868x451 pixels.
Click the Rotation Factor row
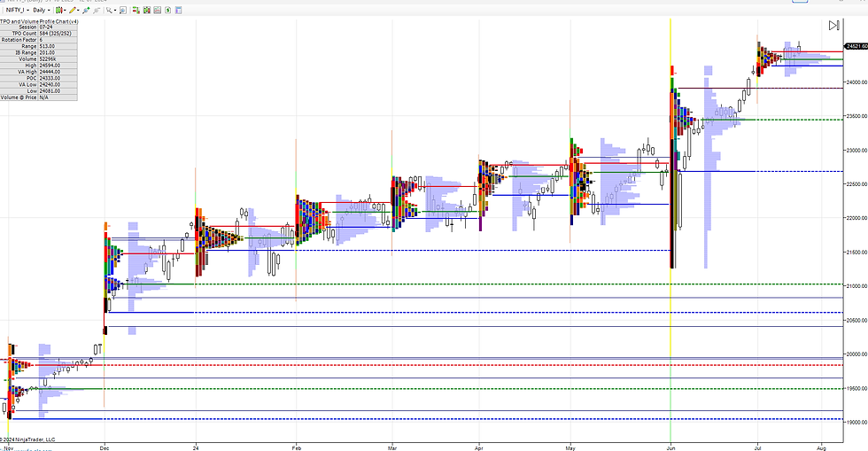pyautogui.click(x=39, y=40)
